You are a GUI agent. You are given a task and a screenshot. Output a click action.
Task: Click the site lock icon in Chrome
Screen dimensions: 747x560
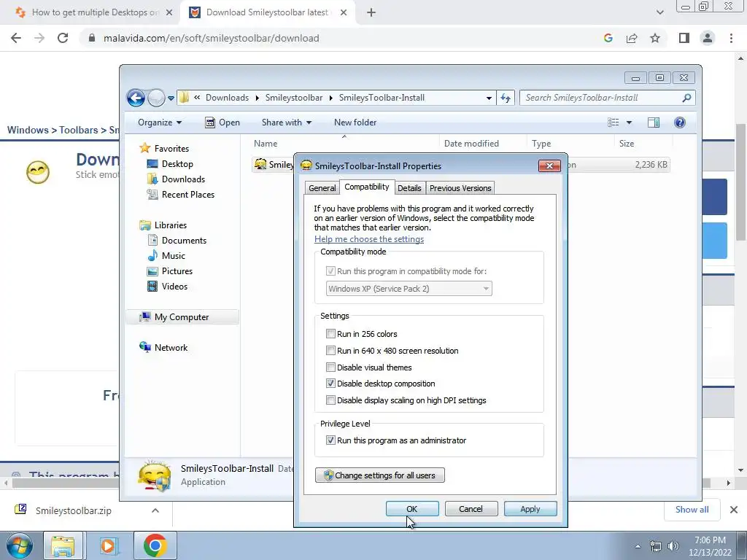pyautogui.click(x=92, y=38)
